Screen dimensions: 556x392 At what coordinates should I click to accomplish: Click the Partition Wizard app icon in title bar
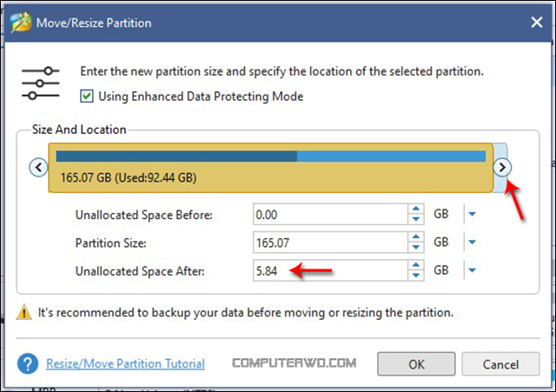tap(21, 23)
